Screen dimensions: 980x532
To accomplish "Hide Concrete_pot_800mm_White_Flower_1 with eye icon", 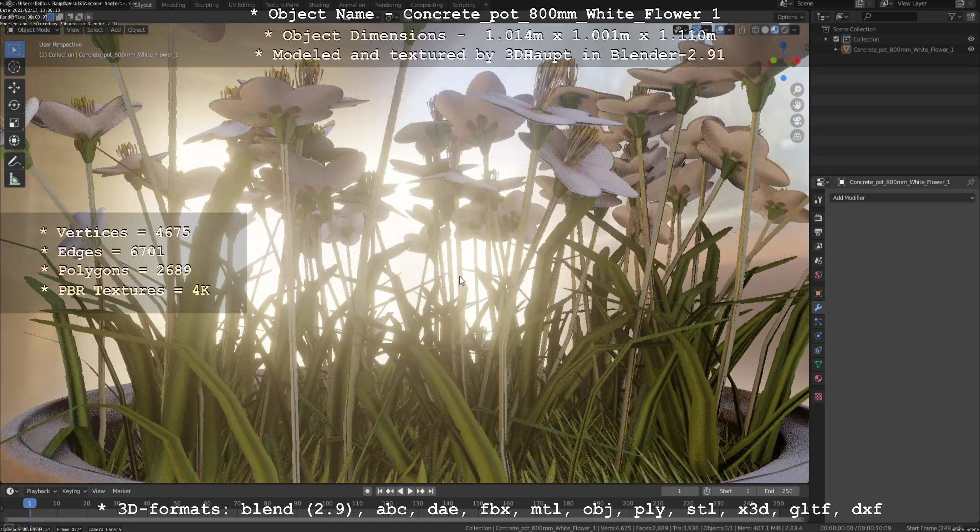I will point(971,50).
